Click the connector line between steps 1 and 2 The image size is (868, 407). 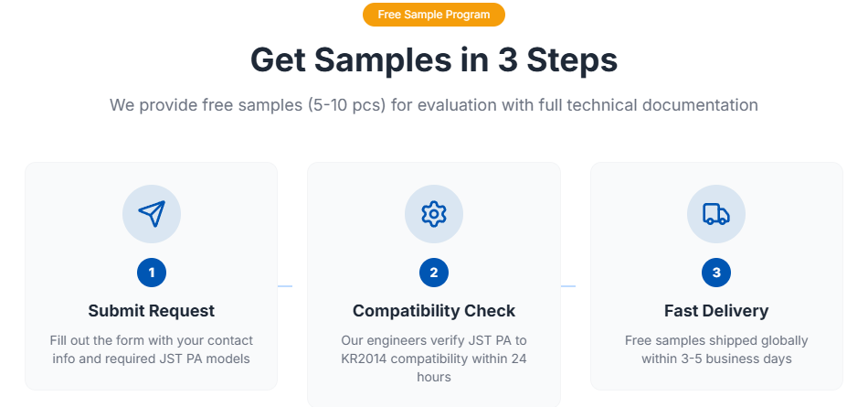285,286
